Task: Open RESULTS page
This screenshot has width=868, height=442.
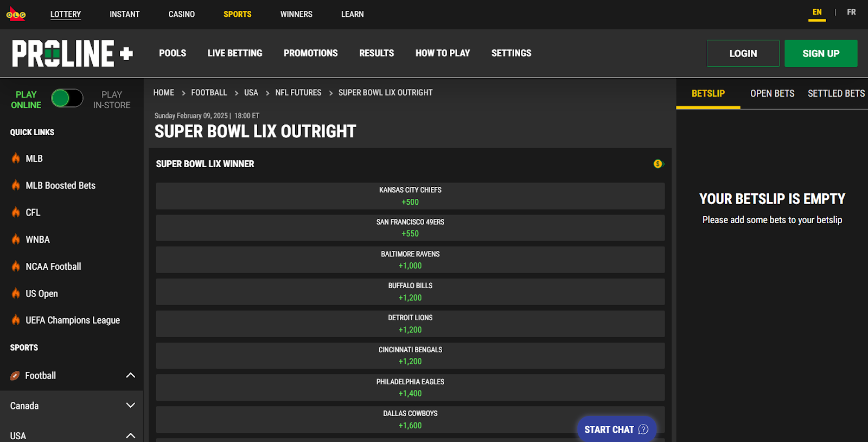Action: coord(376,53)
